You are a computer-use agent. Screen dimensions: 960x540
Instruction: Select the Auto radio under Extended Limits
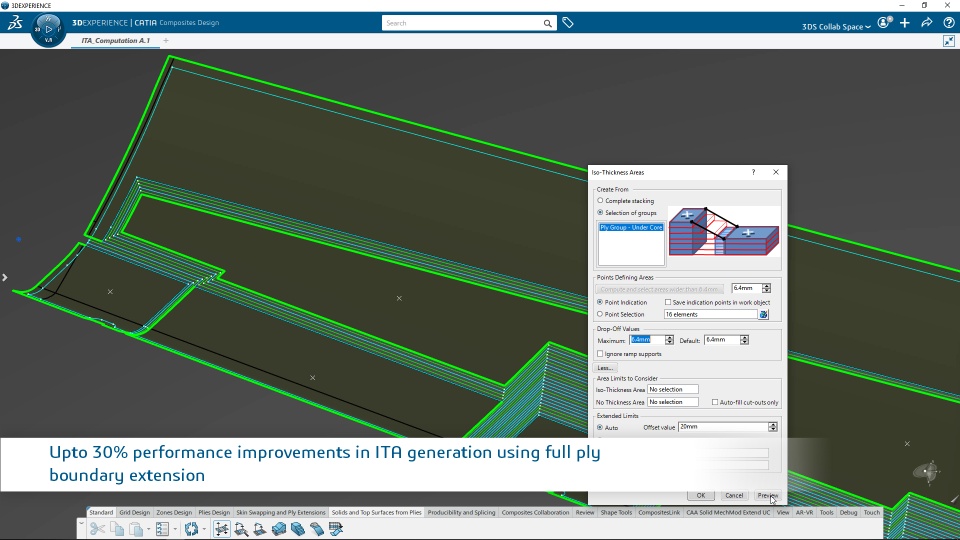coord(600,427)
